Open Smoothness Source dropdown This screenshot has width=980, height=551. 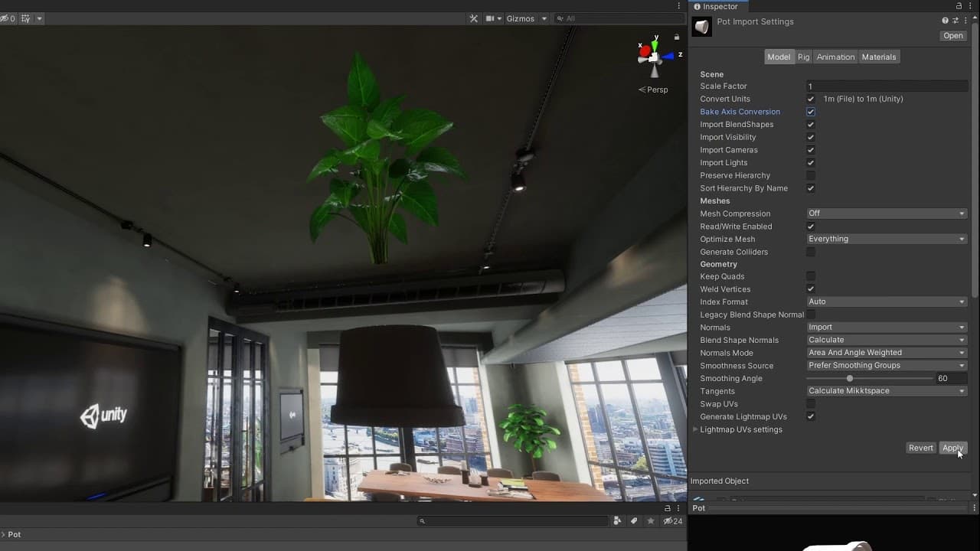pos(887,365)
